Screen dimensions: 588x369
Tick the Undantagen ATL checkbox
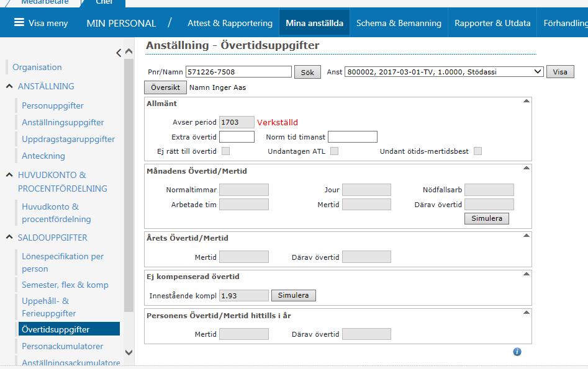[x=334, y=151]
